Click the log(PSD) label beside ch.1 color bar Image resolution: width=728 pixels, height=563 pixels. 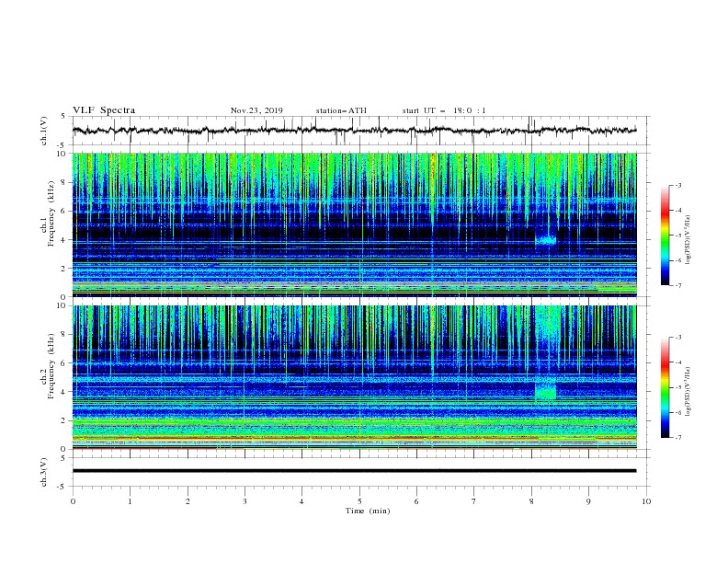click(x=688, y=240)
